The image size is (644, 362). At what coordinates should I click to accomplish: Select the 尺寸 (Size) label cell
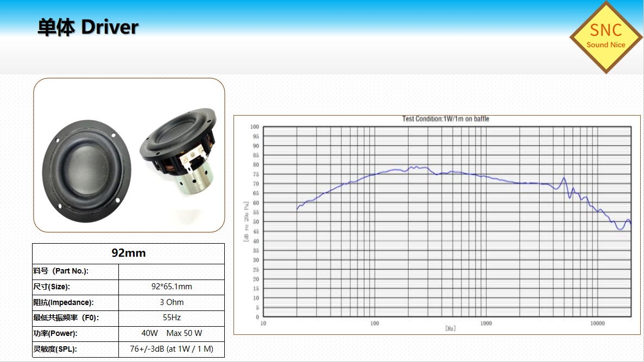pyautogui.click(x=52, y=287)
